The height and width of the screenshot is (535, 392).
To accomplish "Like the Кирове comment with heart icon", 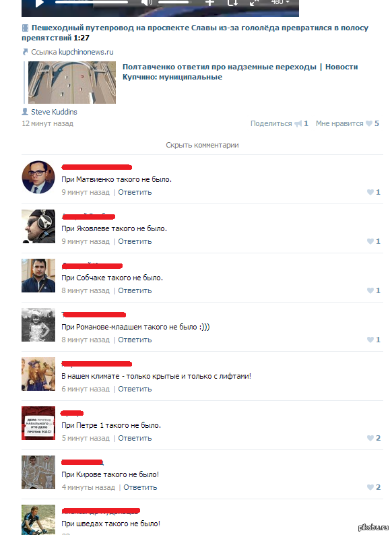I will (370, 487).
